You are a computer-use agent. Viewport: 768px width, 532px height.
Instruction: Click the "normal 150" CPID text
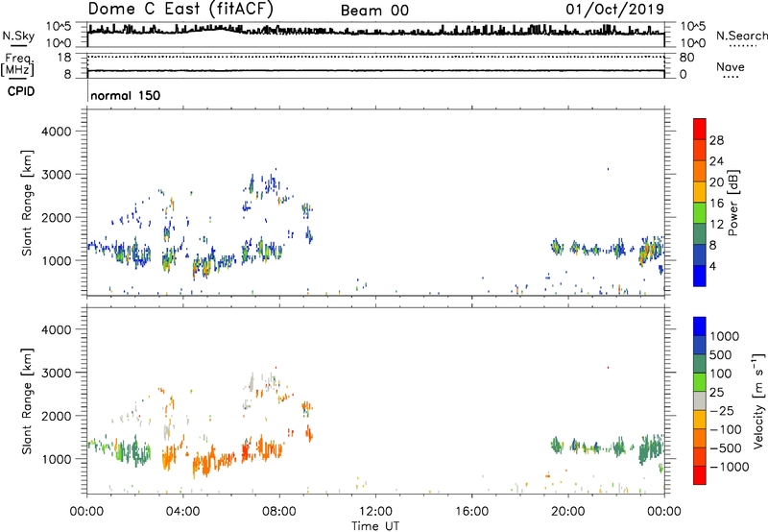(126, 95)
